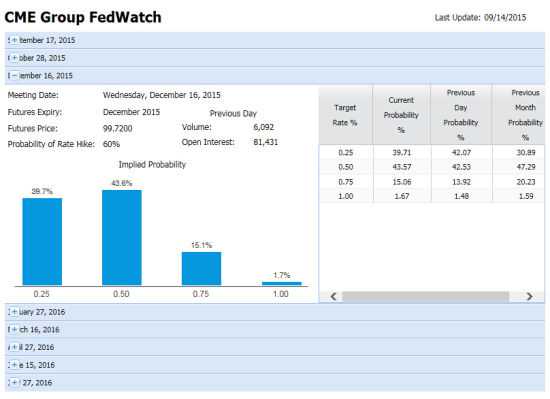Viewport: 550px width, 399px height.
Task: Expand the January 27, 2016 meeting row
Action: (x=275, y=312)
